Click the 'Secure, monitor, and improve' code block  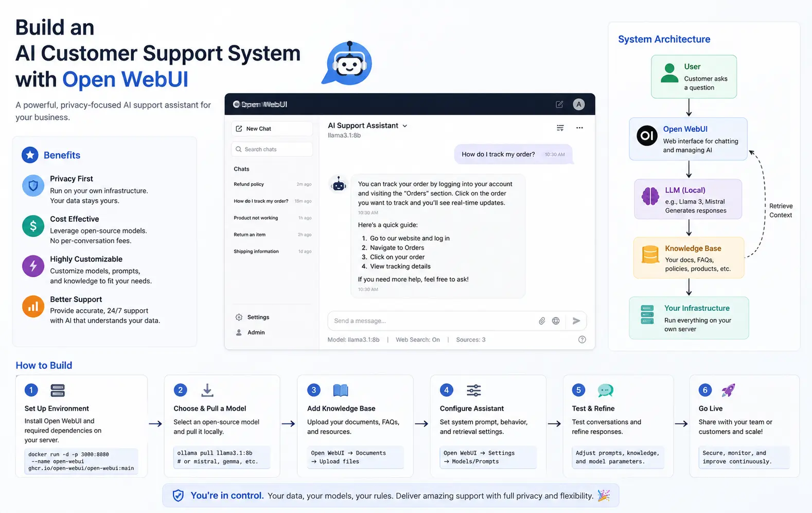coord(744,457)
